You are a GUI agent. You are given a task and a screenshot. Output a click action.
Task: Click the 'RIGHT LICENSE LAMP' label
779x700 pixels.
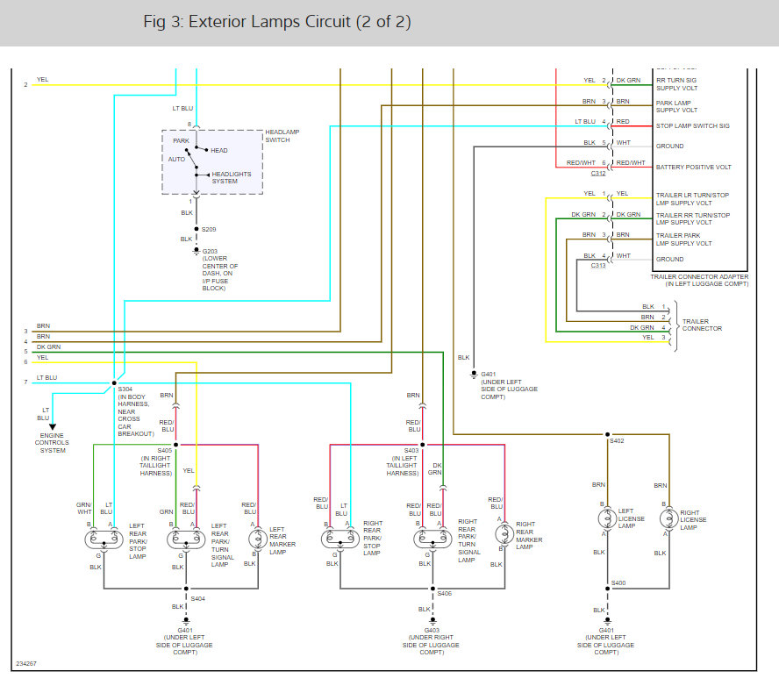point(693,520)
